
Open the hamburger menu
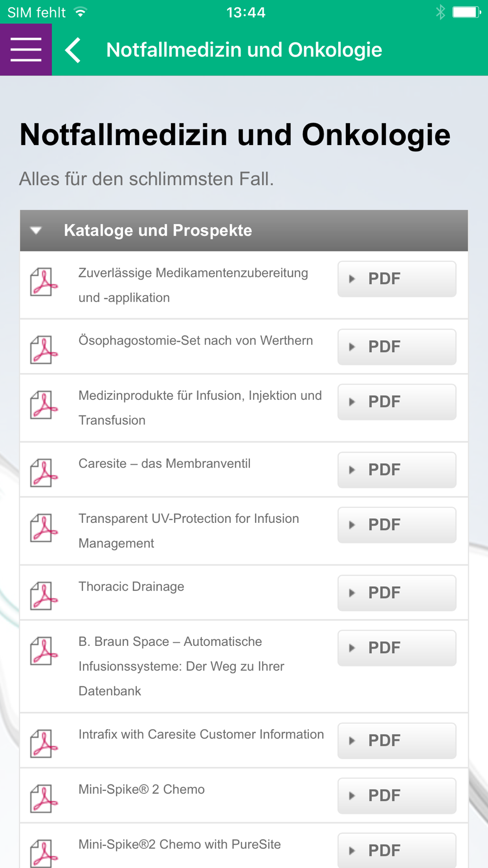26,50
